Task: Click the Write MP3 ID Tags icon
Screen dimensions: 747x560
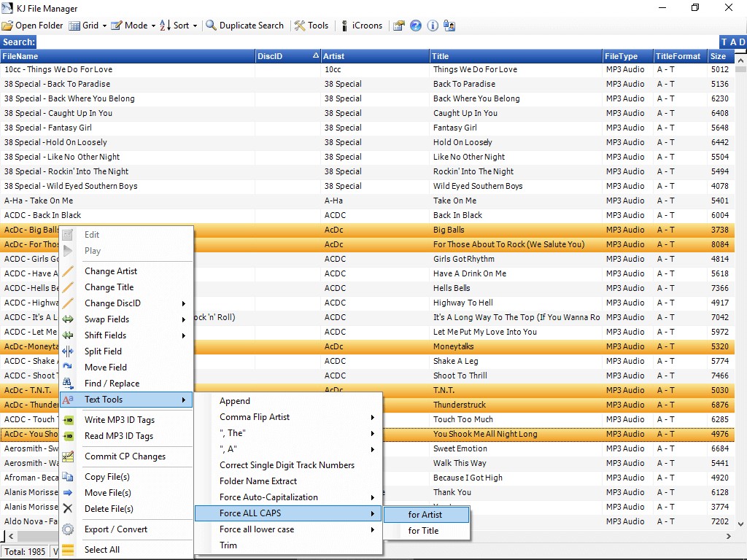Action: (69, 421)
